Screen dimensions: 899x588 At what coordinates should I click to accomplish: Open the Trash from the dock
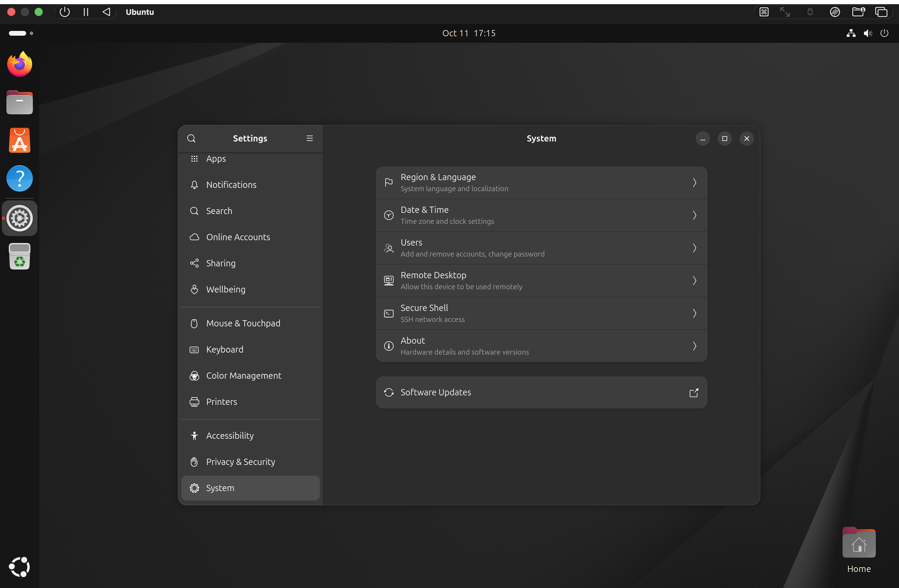click(x=20, y=257)
